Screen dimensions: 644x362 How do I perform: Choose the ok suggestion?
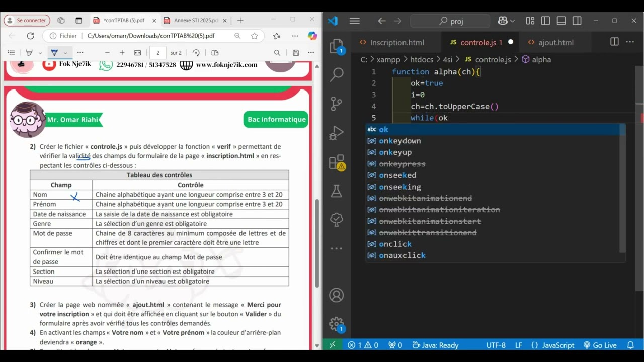coord(496,129)
